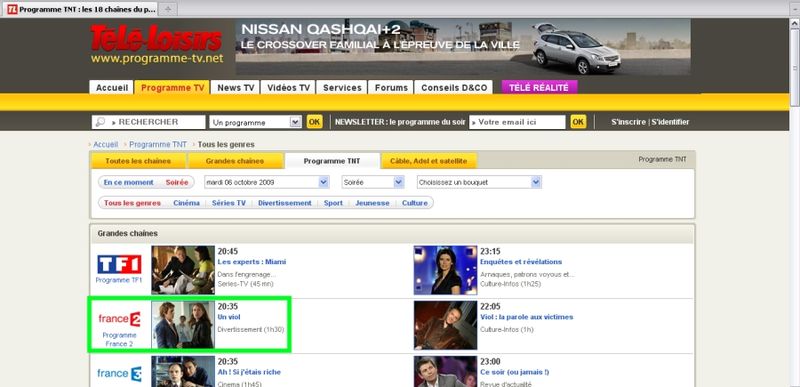Open a new browser tab with plus button

(x=168, y=9)
